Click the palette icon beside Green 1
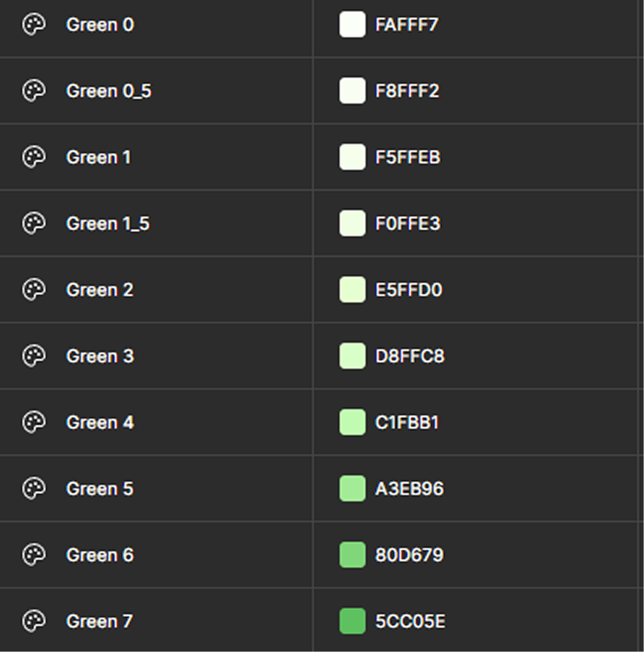Viewport: 644px width, 652px height. click(34, 157)
